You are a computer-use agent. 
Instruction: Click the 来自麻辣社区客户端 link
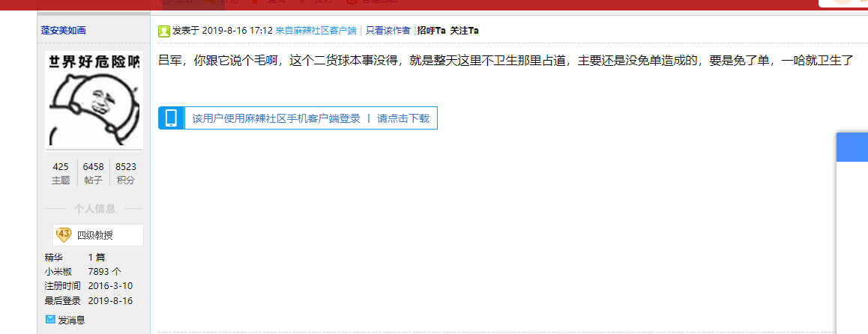(316, 31)
